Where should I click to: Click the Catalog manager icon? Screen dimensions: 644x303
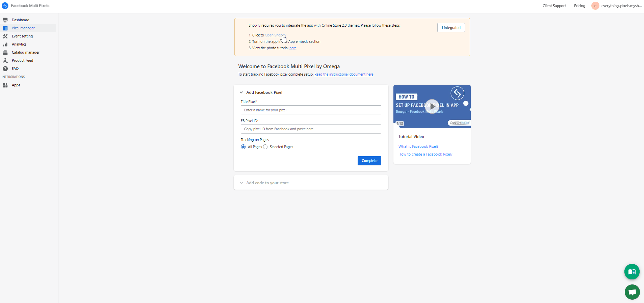[x=5, y=53]
